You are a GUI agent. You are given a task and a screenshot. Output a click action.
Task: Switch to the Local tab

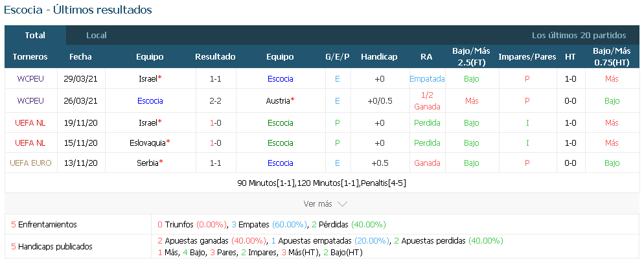(97, 36)
